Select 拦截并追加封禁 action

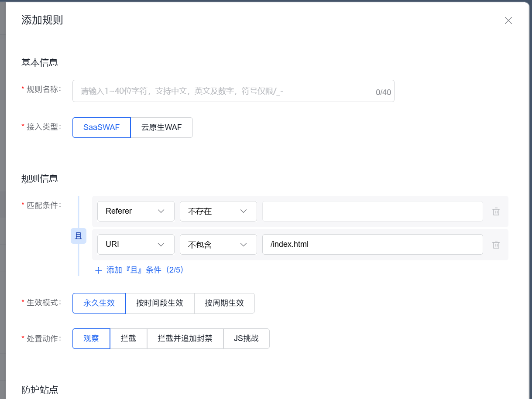(x=185, y=338)
